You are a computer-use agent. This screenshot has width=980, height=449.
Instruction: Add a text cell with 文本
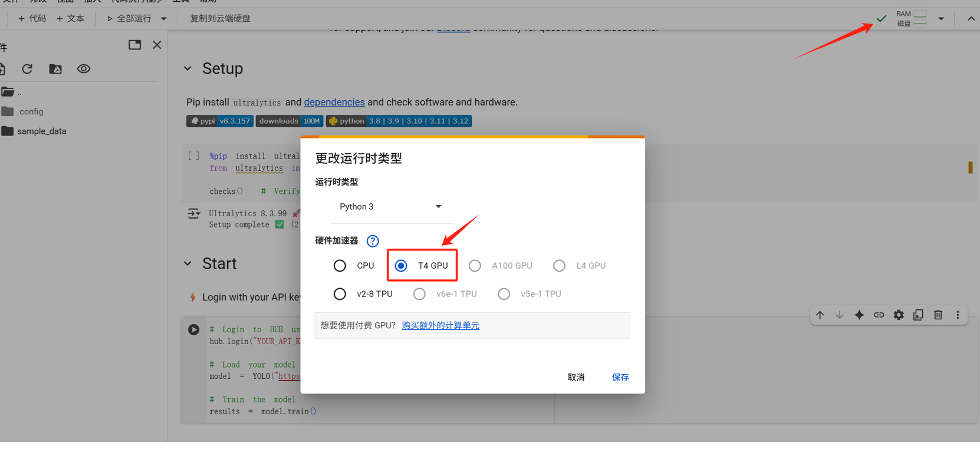pyautogui.click(x=70, y=18)
